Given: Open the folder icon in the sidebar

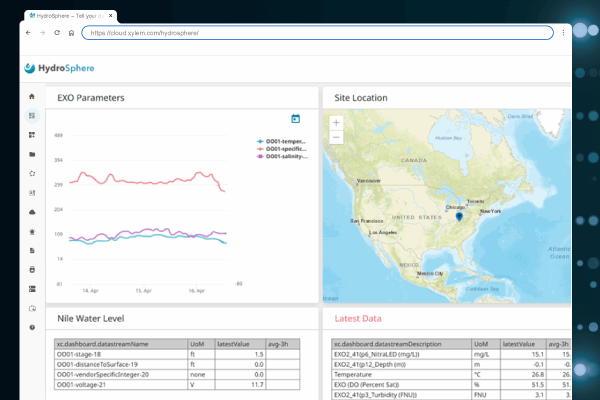Looking at the screenshot, I should 32,154.
